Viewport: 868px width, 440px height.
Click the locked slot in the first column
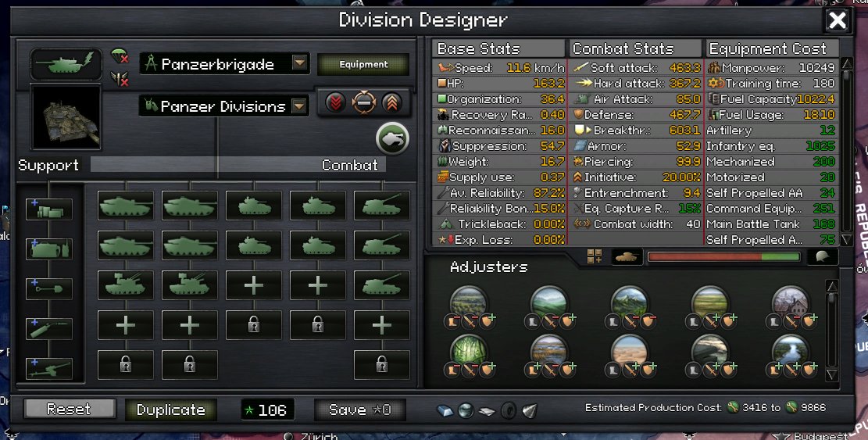(126, 365)
